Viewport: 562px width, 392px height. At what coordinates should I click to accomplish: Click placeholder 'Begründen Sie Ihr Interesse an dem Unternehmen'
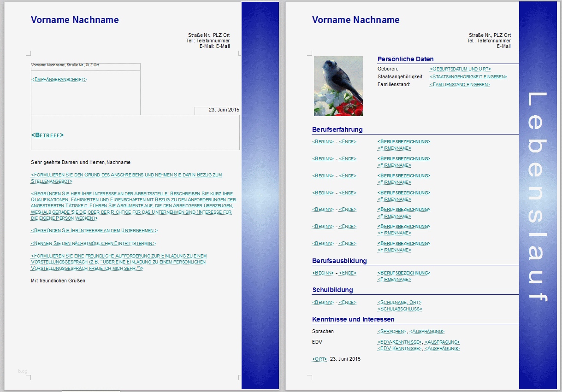[x=95, y=230]
